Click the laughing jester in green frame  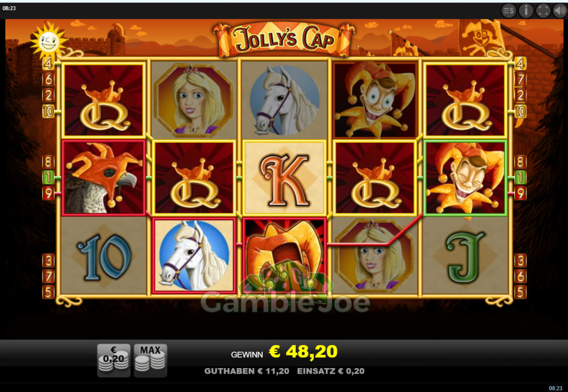[465, 178]
